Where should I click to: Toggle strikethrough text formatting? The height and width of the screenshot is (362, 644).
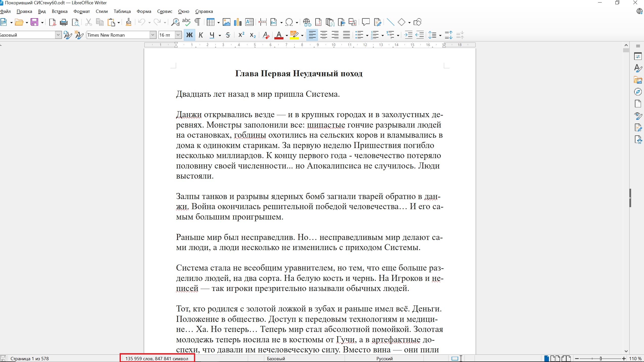coord(228,35)
